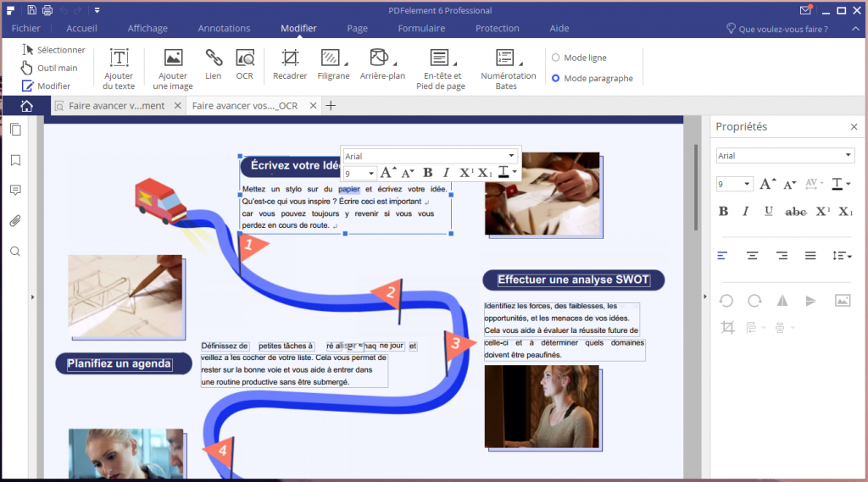Center align text in Propriétés

(x=752, y=255)
